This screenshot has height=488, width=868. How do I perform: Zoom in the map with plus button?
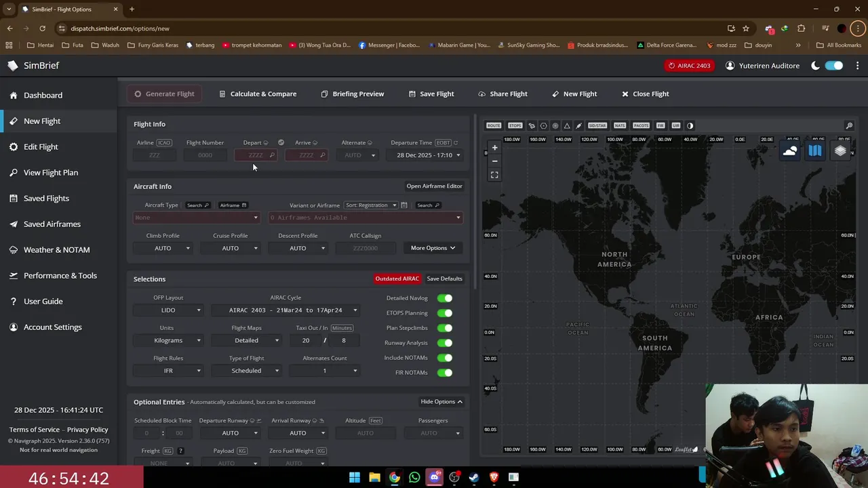pyautogui.click(x=494, y=148)
